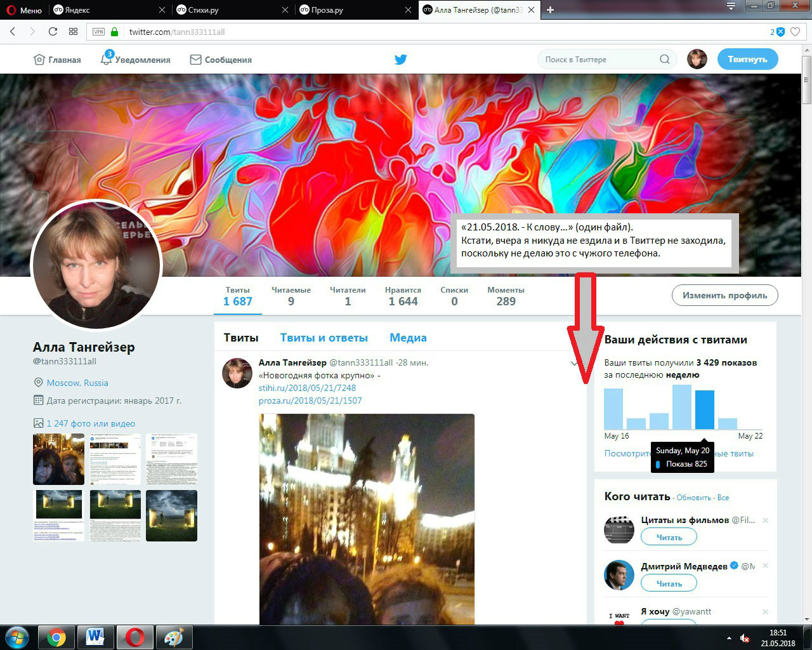Screen dimensions: 812x650
Task: Open the selfie media thumbnail in sidebar
Action: click(58, 459)
